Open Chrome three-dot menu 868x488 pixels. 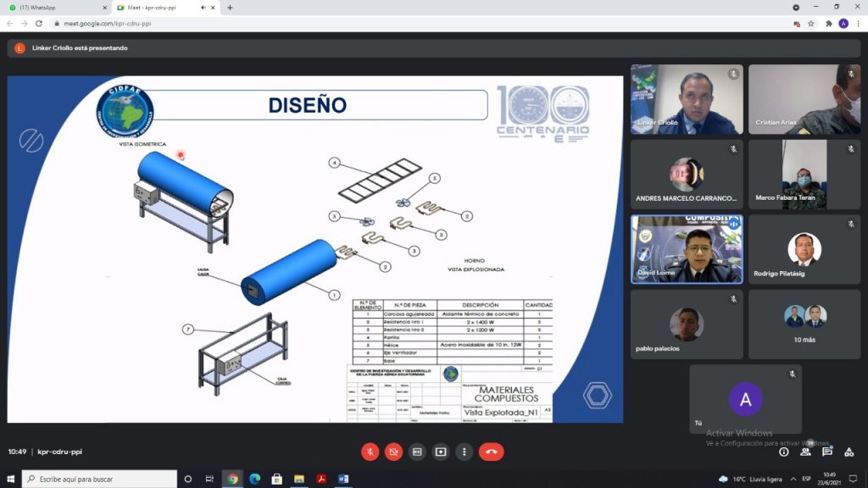pyautogui.click(x=858, y=24)
